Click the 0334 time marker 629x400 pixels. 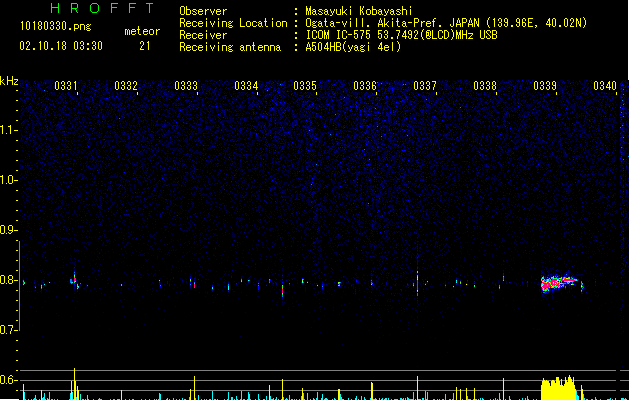[x=246, y=86]
